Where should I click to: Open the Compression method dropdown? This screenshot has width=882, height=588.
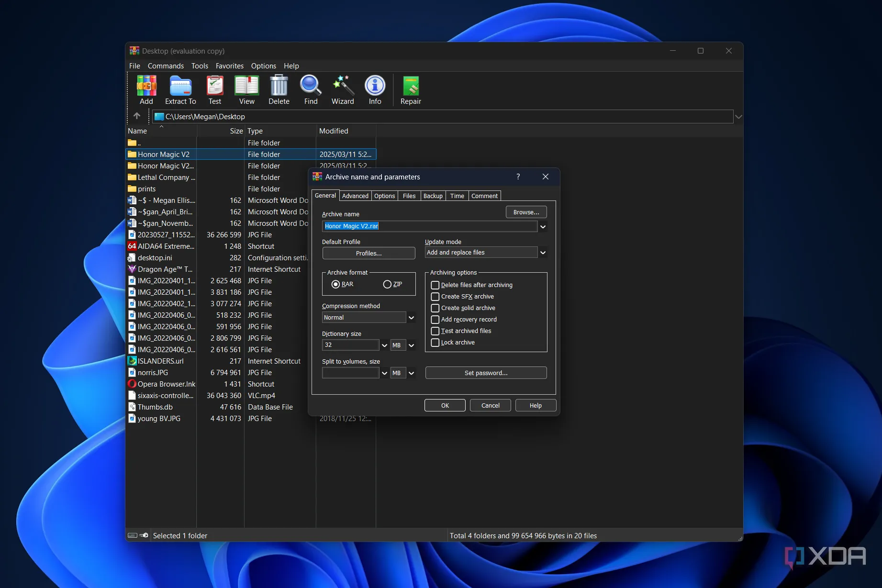[411, 318]
